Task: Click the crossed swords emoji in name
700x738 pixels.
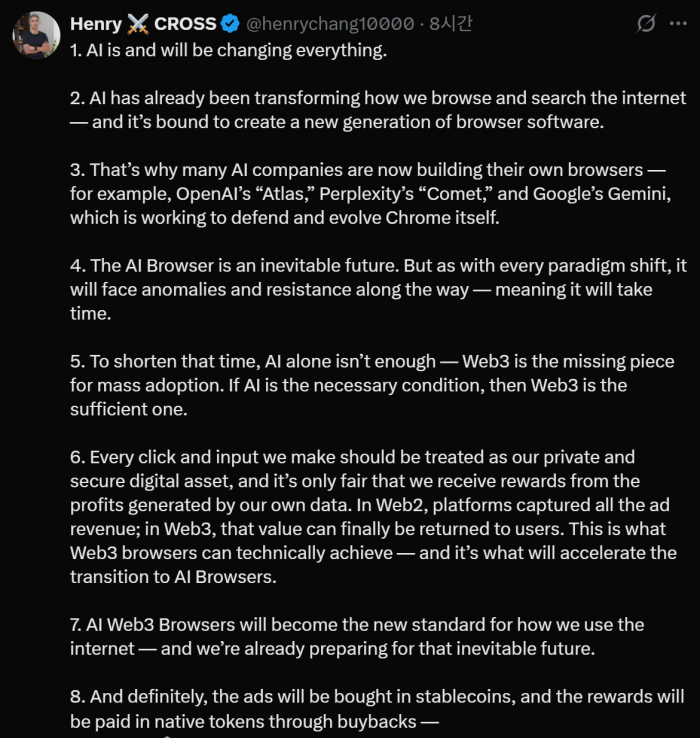Action: (138, 23)
